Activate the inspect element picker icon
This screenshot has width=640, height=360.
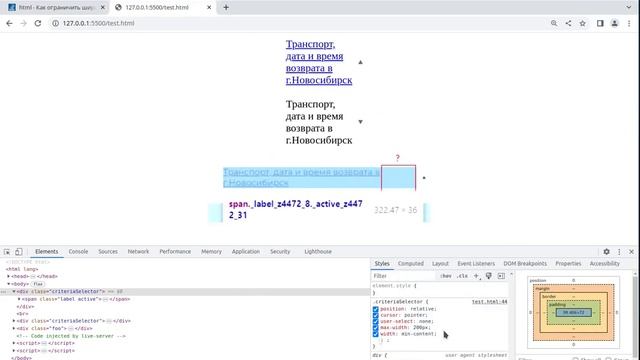[7, 252]
